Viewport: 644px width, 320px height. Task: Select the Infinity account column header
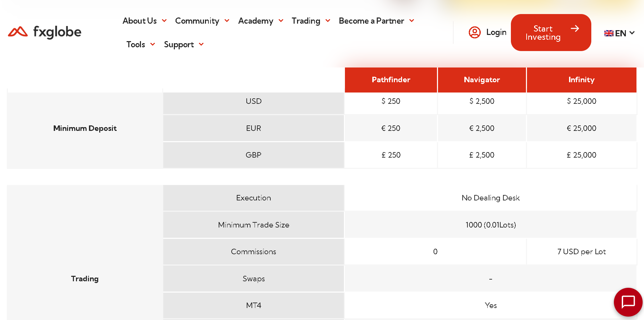pyautogui.click(x=581, y=80)
